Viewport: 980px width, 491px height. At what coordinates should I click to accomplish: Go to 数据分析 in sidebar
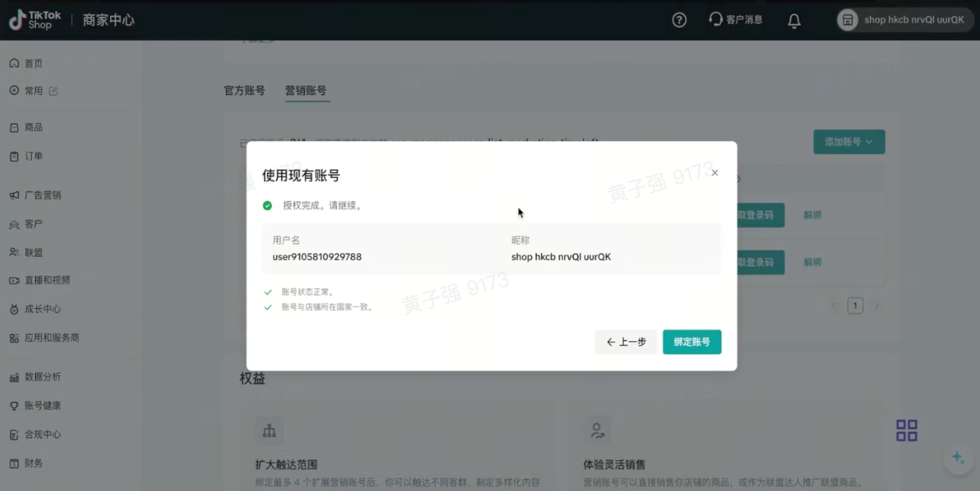tap(42, 377)
